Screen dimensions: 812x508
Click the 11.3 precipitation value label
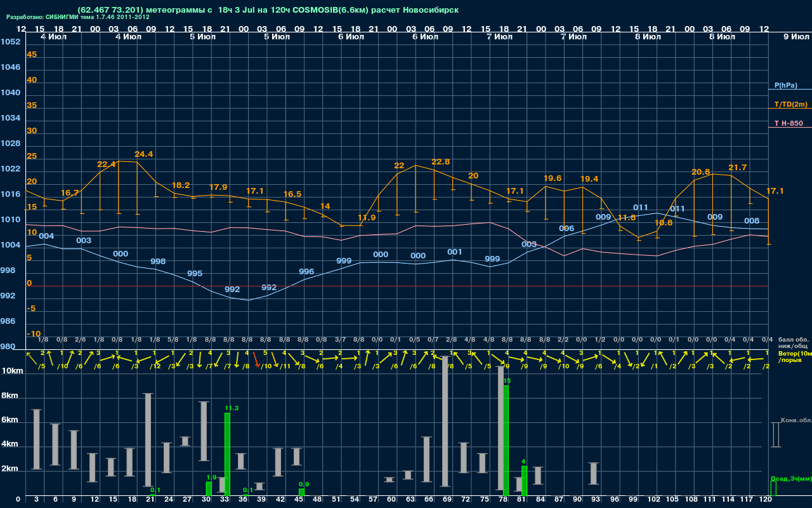coord(232,408)
